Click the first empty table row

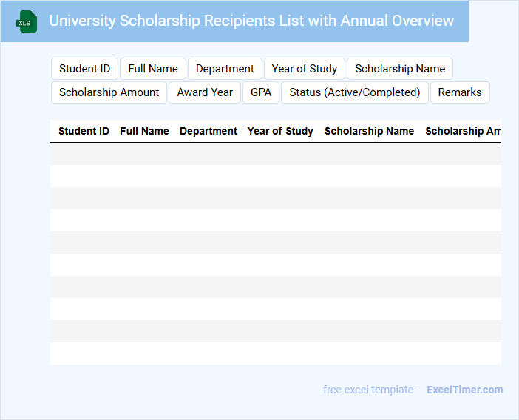(x=276, y=154)
